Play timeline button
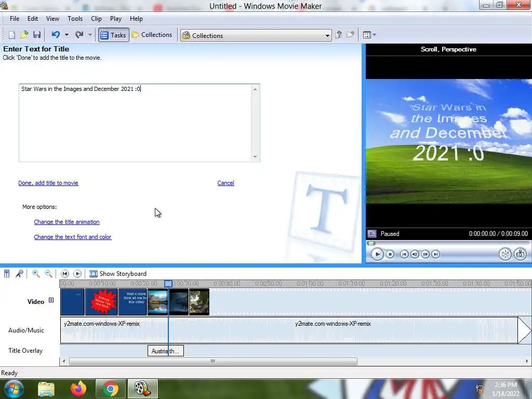This screenshot has width=532, height=399. point(77,273)
